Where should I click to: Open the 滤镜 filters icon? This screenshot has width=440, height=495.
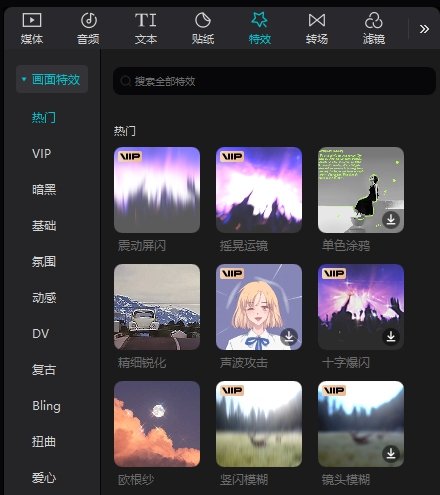click(374, 20)
